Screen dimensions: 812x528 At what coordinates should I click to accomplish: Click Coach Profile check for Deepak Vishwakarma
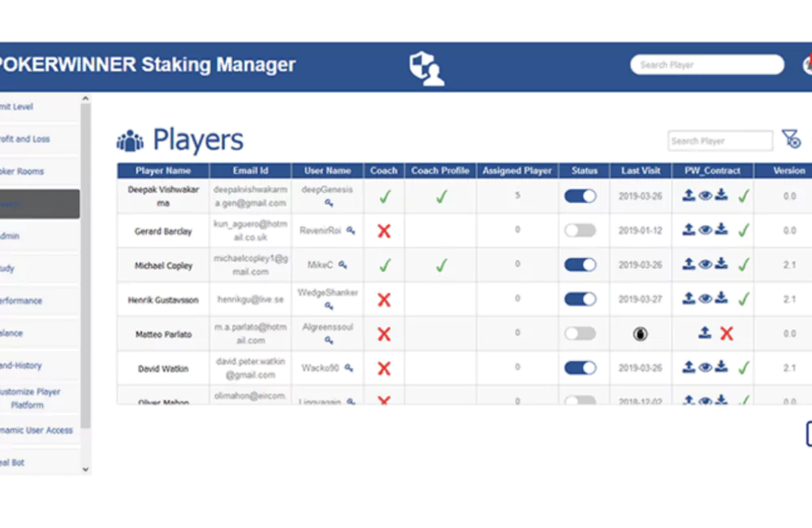point(441,197)
